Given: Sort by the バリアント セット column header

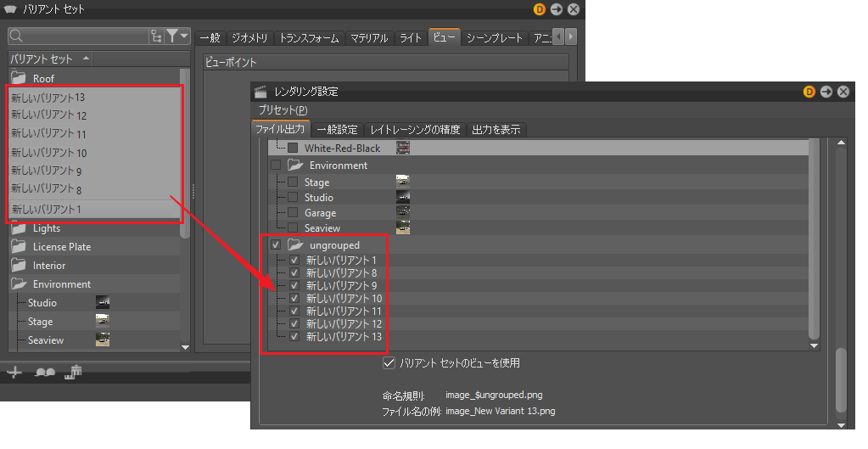Looking at the screenshot, I should (50, 59).
